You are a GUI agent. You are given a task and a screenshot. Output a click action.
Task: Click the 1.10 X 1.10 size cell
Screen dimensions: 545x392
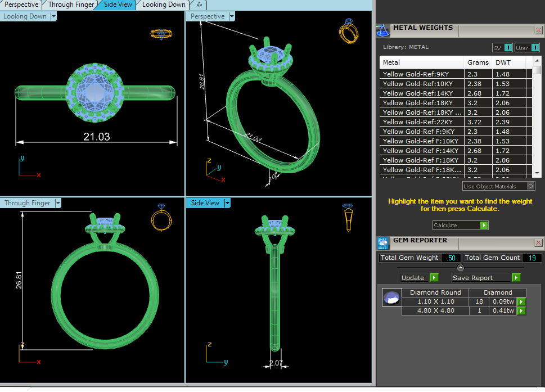tap(435, 301)
